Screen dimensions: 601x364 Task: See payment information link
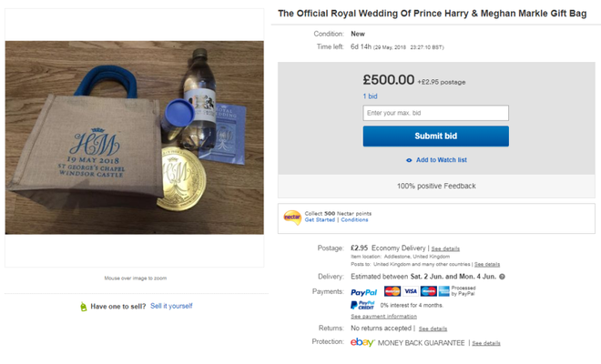point(383,317)
